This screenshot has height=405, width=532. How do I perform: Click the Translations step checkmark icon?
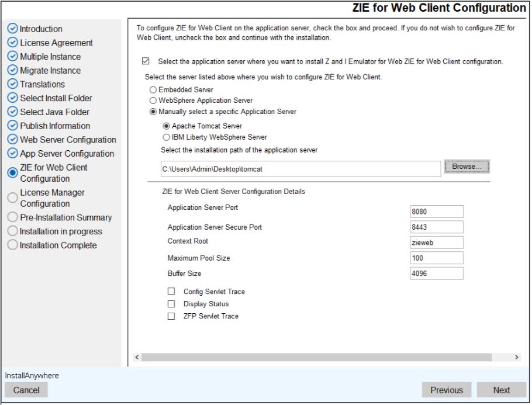tap(12, 84)
